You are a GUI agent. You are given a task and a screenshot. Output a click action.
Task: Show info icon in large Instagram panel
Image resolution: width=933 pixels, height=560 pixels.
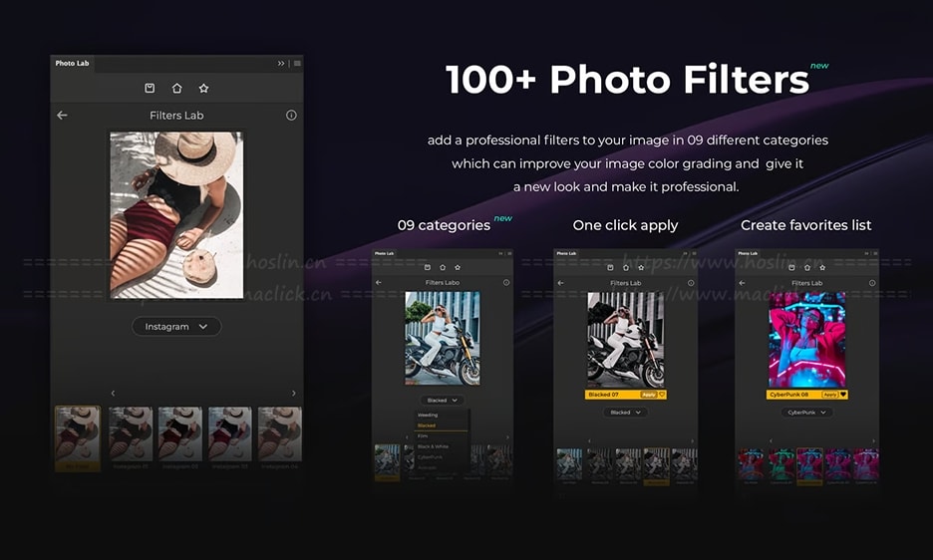click(x=291, y=116)
